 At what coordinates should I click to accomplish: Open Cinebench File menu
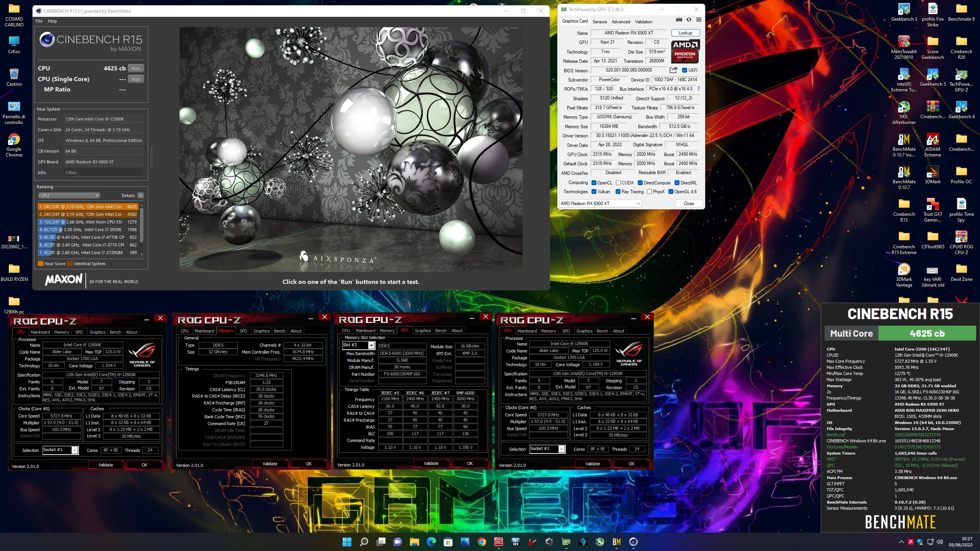click(39, 21)
